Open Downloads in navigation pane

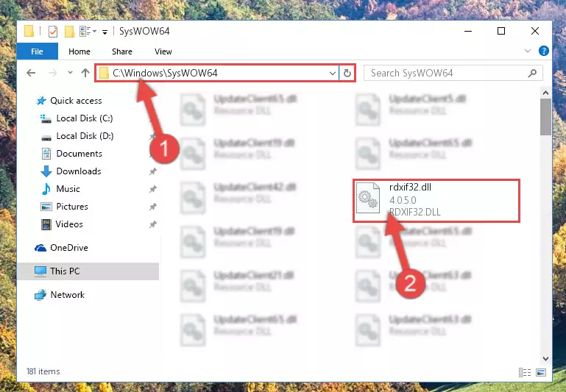point(79,171)
